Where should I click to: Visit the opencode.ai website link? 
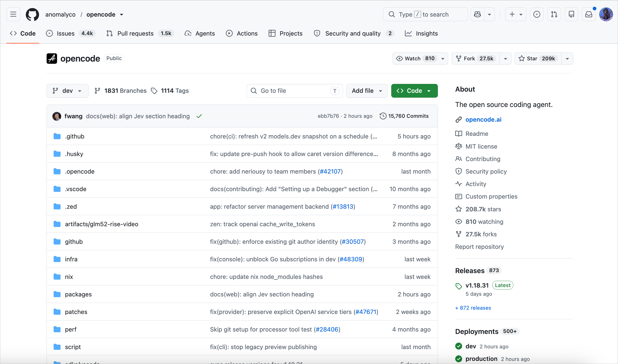click(x=483, y=119)
